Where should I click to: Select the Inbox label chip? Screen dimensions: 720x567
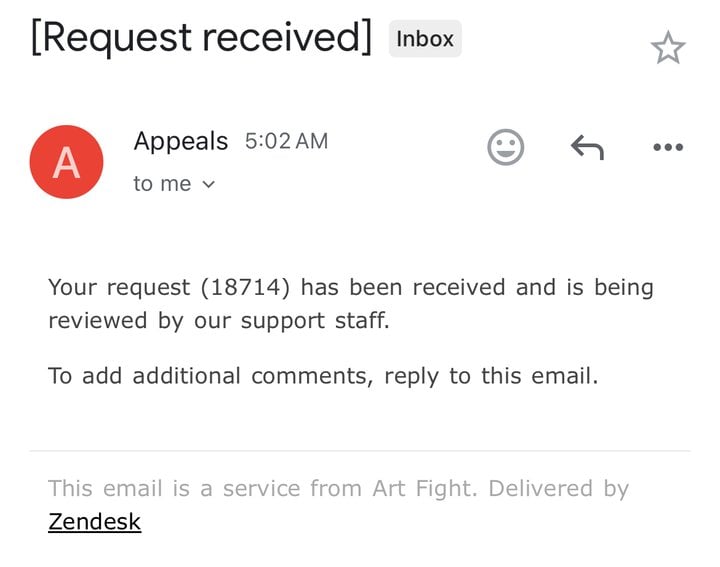tap(425, 39)
